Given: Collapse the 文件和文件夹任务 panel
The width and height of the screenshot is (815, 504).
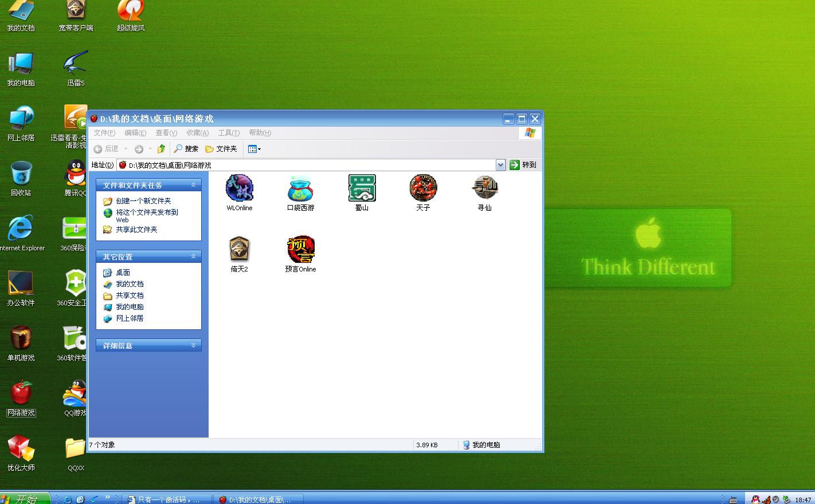Looking at the screenshot, I should tap(193, 185).
